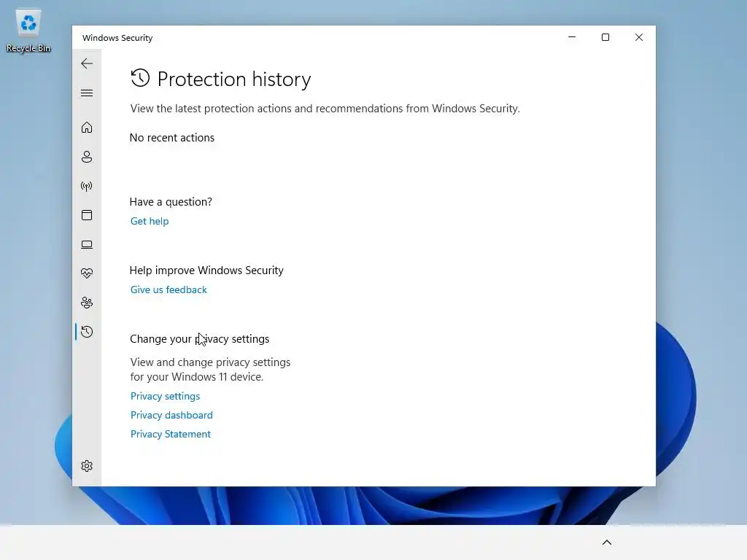The width and height of the screenshot is (747, 560).
Task: Open the Privacy settings link
Action: click(x=166, y=396)
